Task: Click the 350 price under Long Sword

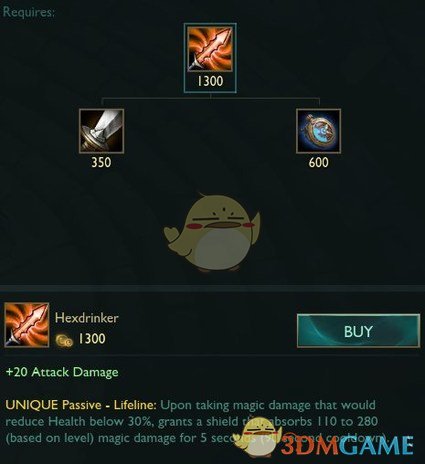Action: click(x=101, y=162)
